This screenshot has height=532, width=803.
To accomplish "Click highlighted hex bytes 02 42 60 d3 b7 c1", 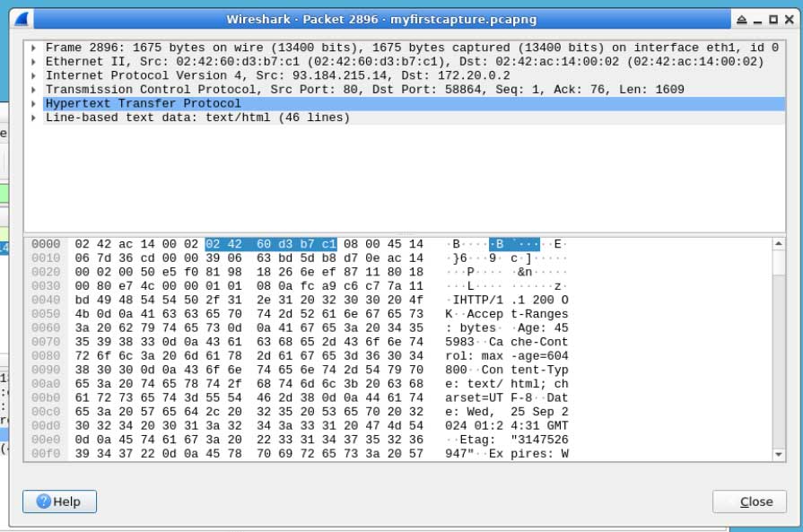I will point(271,244).
